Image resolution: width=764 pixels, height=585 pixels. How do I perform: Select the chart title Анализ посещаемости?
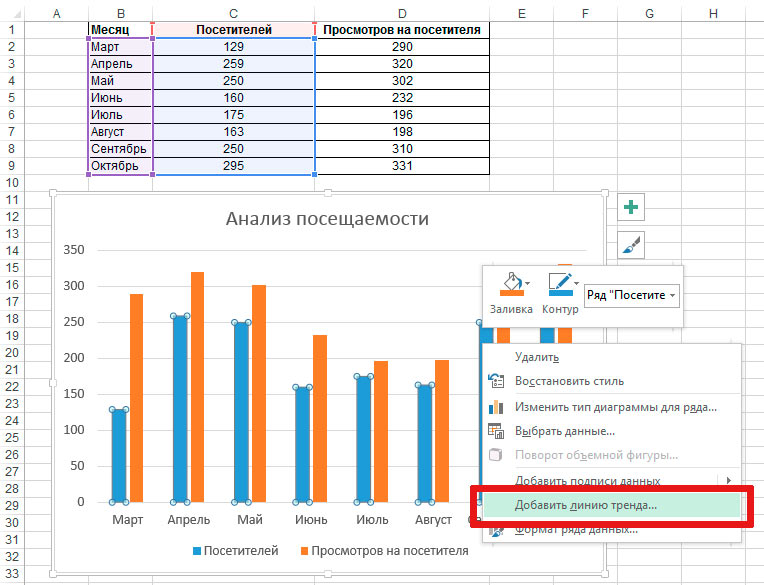coord(327,218)
